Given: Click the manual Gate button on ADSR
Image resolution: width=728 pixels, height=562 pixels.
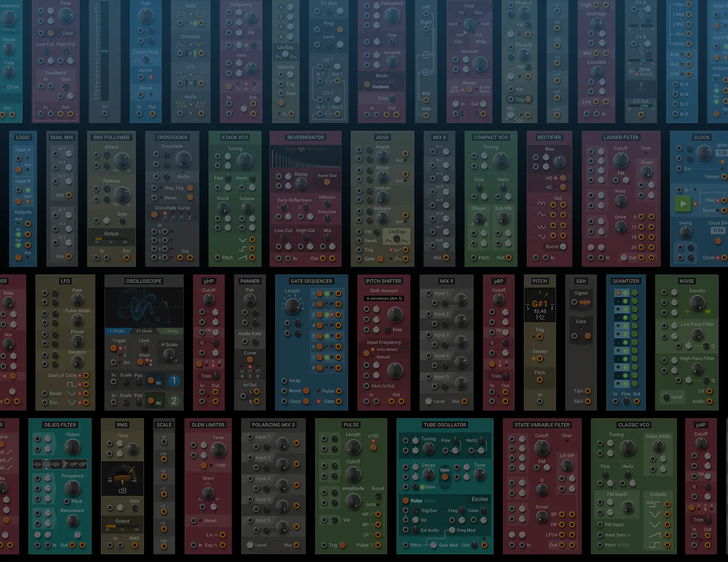Looking at the screenshot, I should point(380,259).
